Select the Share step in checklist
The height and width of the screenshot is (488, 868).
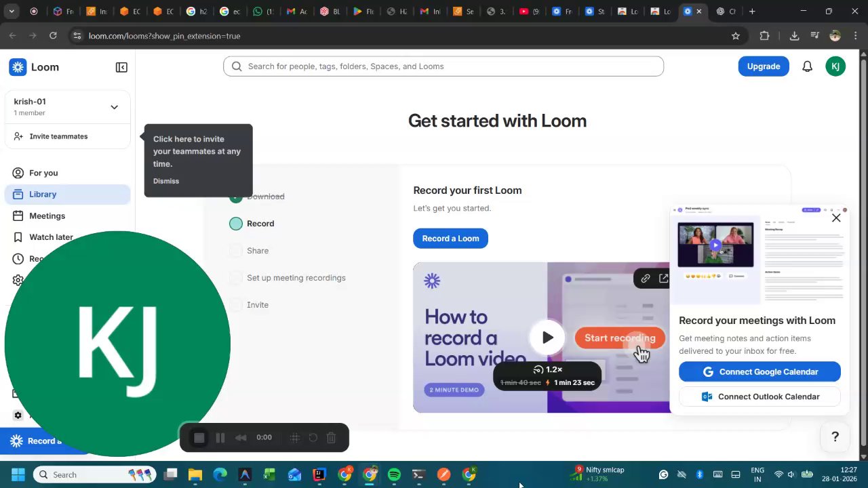[x=258, y=251]
